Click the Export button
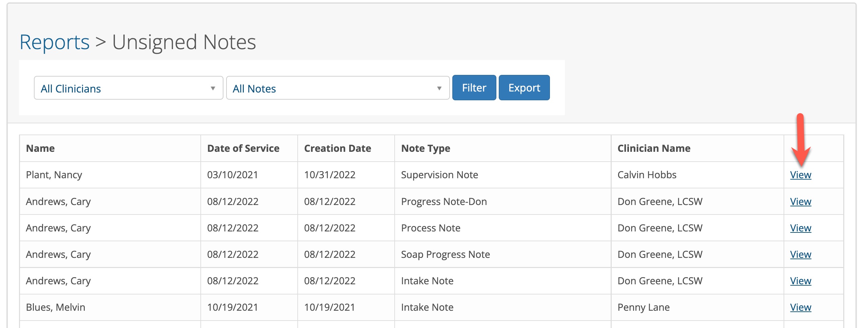The width and height of the screenshot is (868, 328). pos(524,87)
